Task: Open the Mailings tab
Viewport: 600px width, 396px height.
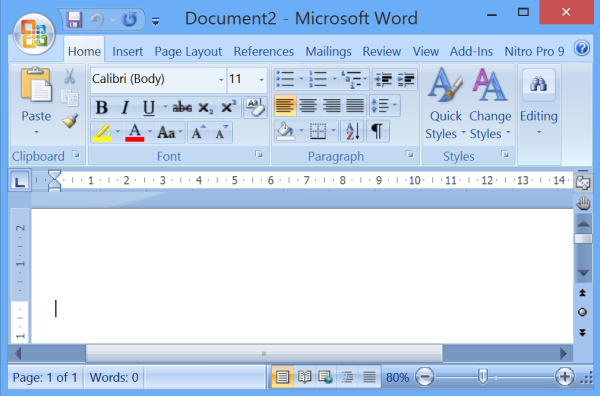Action: 328,51
